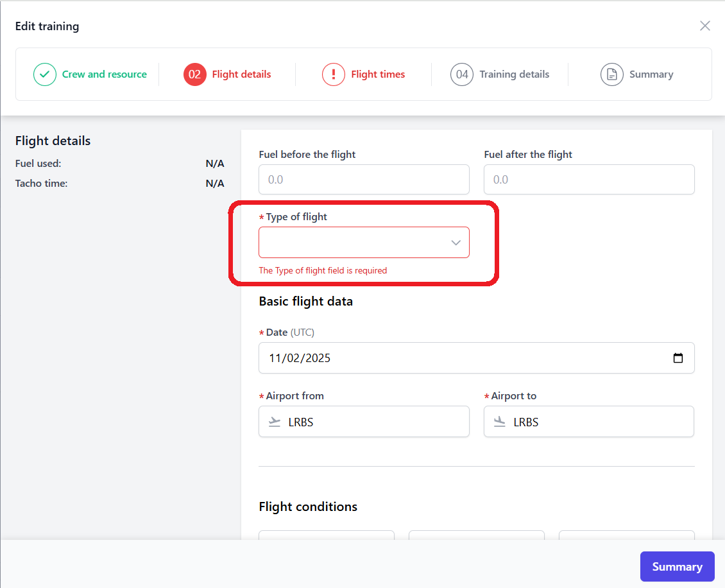The width and height of the screenshot is (725, 588).
Task: Click the Date (UTC) label
Action: point(290,332)
